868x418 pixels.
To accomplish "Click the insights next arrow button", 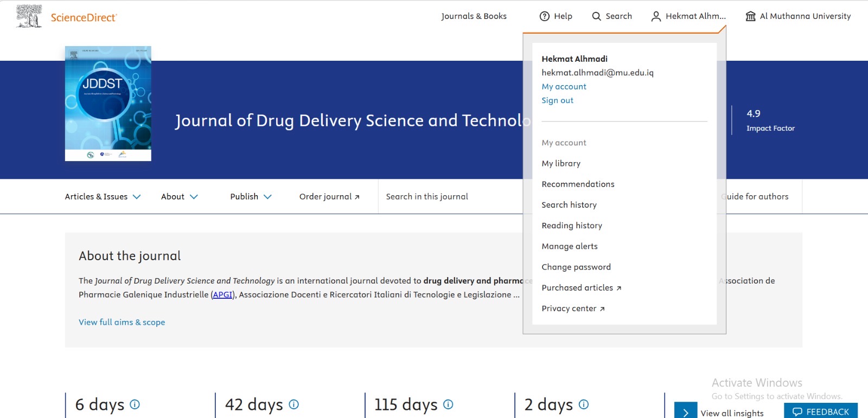I will 686,412.
